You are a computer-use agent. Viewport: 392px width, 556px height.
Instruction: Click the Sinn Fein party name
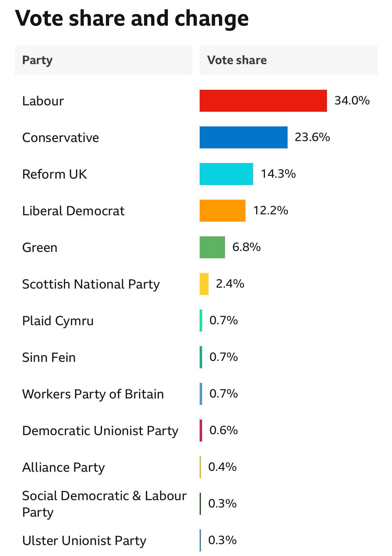(49, 358)
